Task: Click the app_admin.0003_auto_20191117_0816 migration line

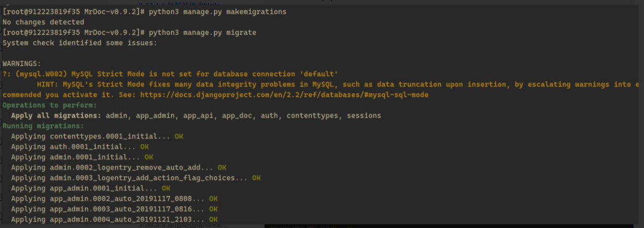Action: 107,209
